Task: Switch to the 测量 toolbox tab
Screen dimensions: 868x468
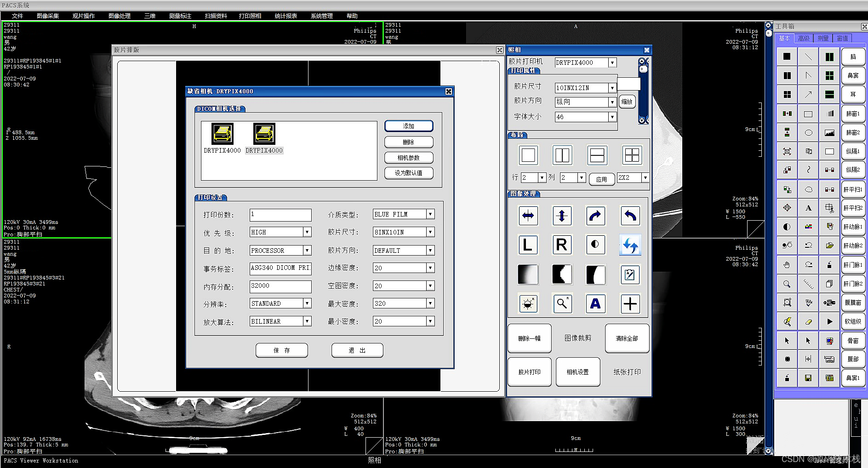Action: [823, 38]
